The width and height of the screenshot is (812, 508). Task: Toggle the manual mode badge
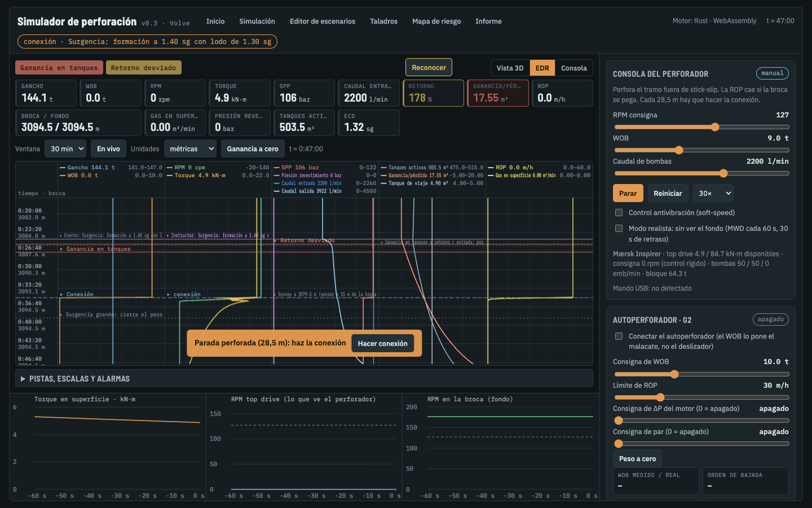pos(772,73)
